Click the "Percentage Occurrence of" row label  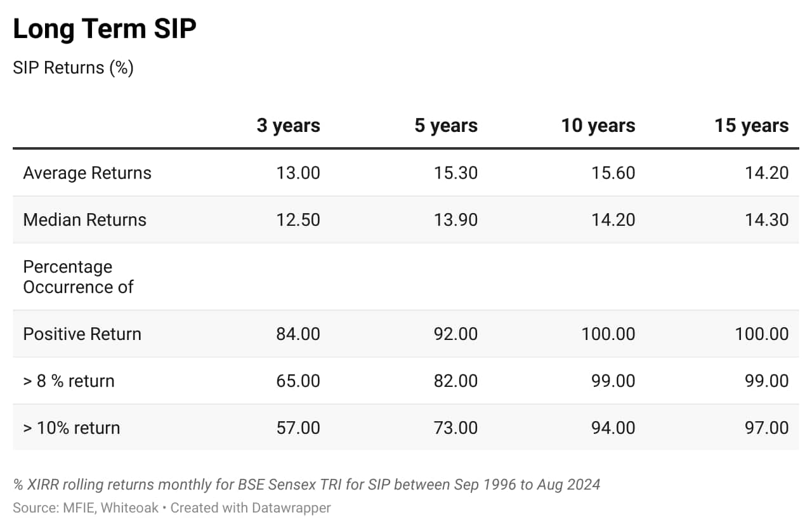tap(78, 277)
